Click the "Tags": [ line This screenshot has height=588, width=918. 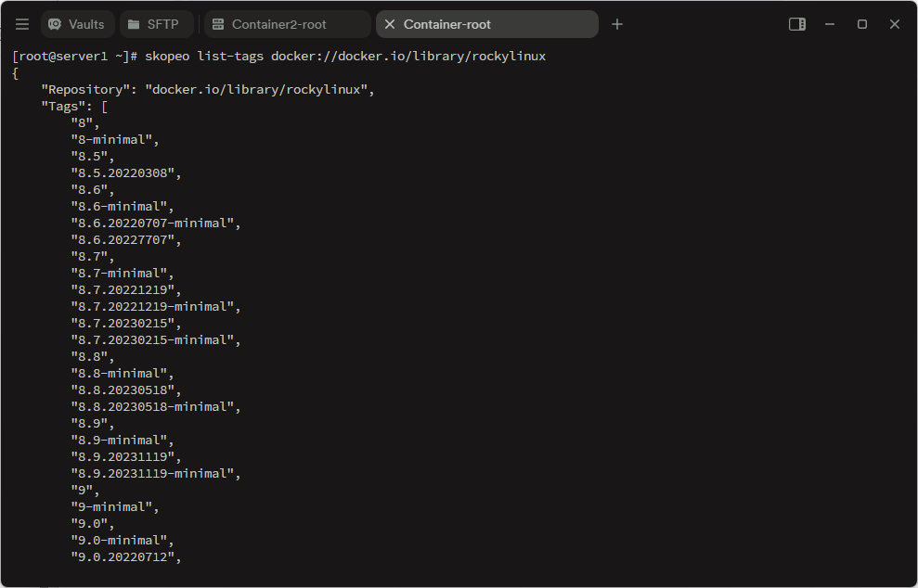click(x=74, y=107)
